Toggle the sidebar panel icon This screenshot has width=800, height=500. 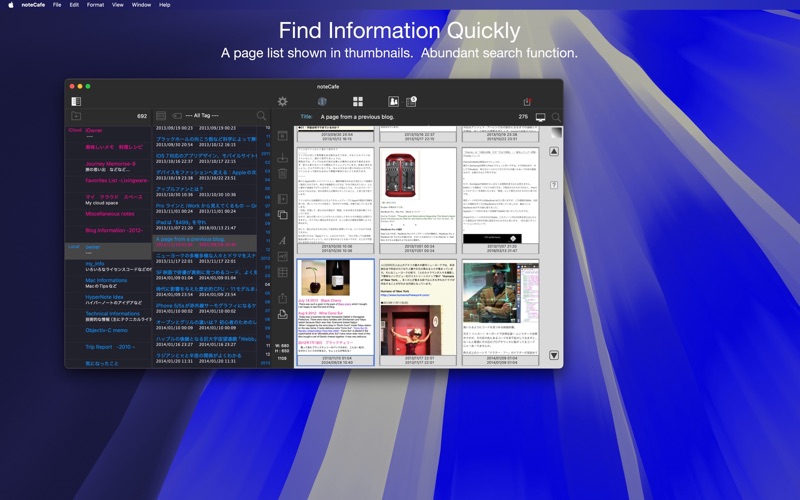point(76,102)
